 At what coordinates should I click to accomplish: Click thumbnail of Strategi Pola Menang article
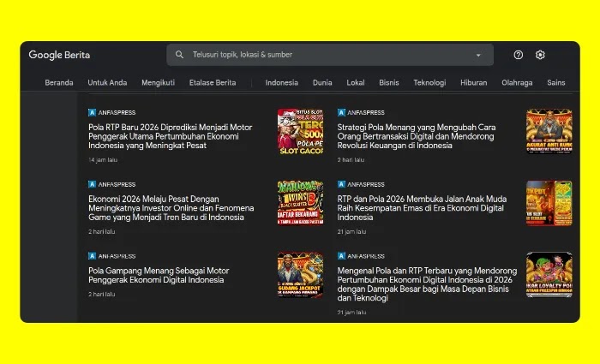click(x=549, y=132)
